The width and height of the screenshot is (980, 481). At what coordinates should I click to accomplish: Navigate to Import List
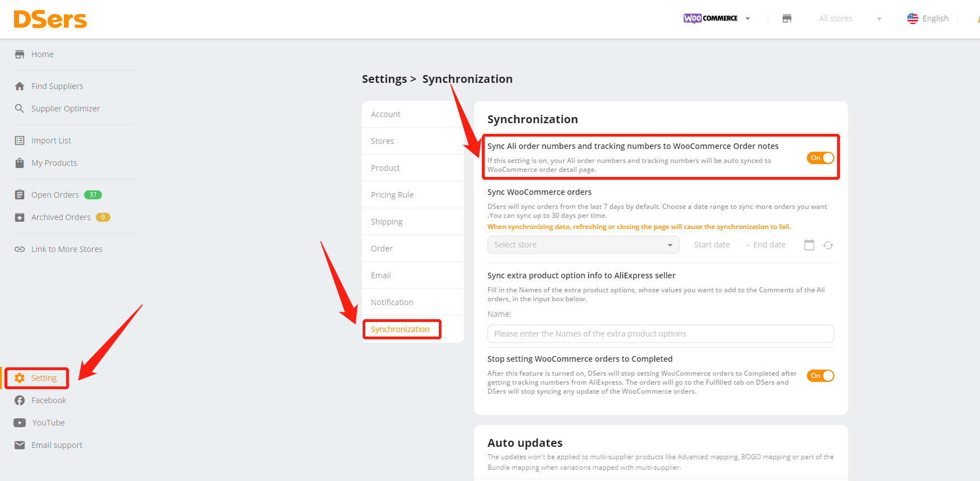point(51,141)
